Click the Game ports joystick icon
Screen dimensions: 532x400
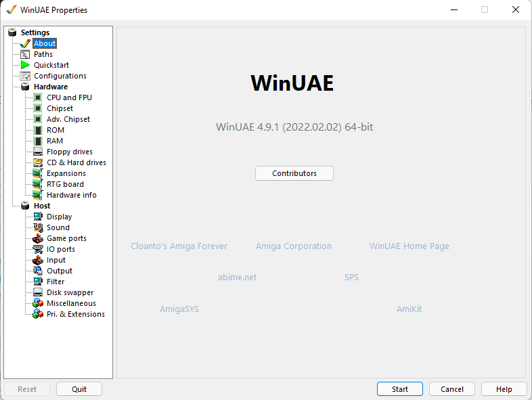38,238
